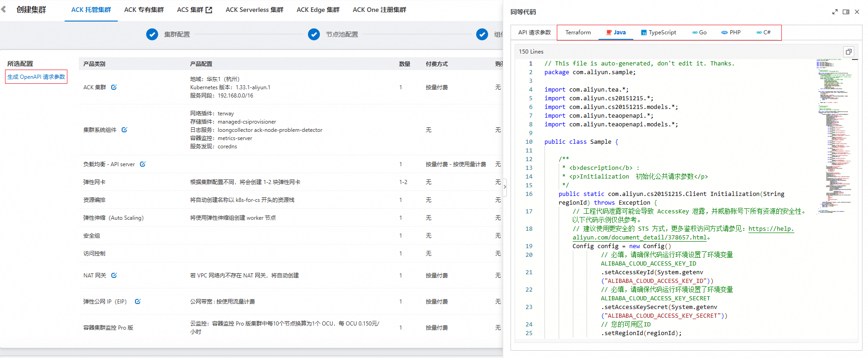Expand the 同等代码 panel to fullscreen

pos(835,12)
